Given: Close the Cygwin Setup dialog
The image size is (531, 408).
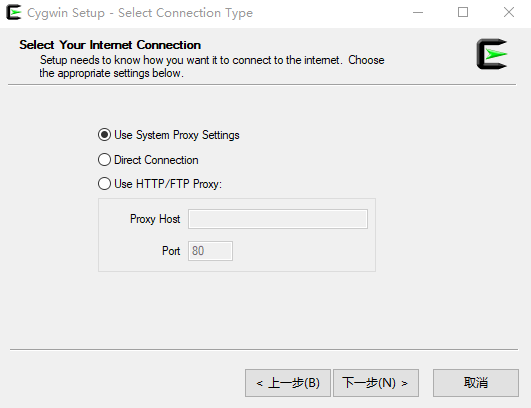Looking at the screenshot, I should 508,13.
